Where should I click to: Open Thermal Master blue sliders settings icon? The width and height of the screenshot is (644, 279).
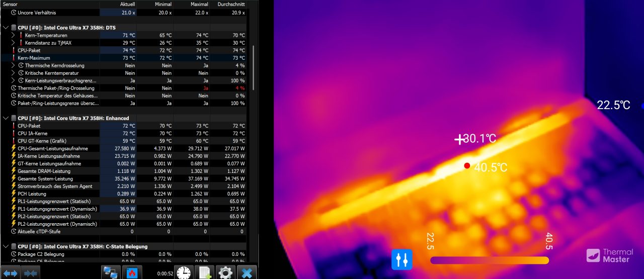pos(402,259)
